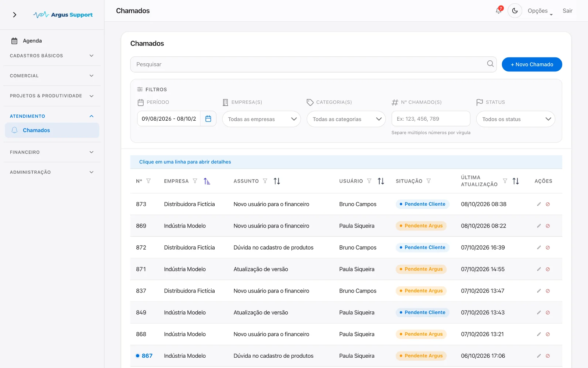The height and width of the screenshot is (368, 588).
Task: Edit ticket 871 with the pencil icon
Action: 539,269
